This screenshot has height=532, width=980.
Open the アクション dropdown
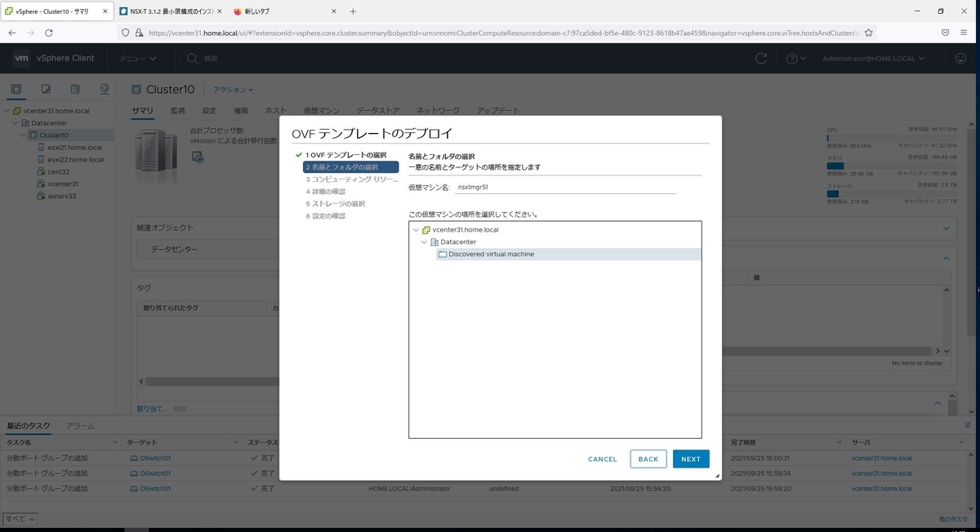coord(234,90)
